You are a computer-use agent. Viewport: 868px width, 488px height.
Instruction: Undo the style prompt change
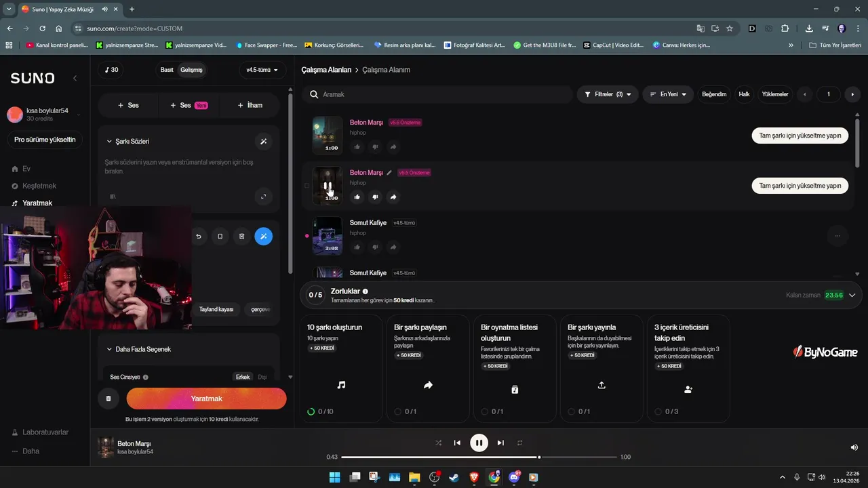pyautogui.click(x=199, y=237)
